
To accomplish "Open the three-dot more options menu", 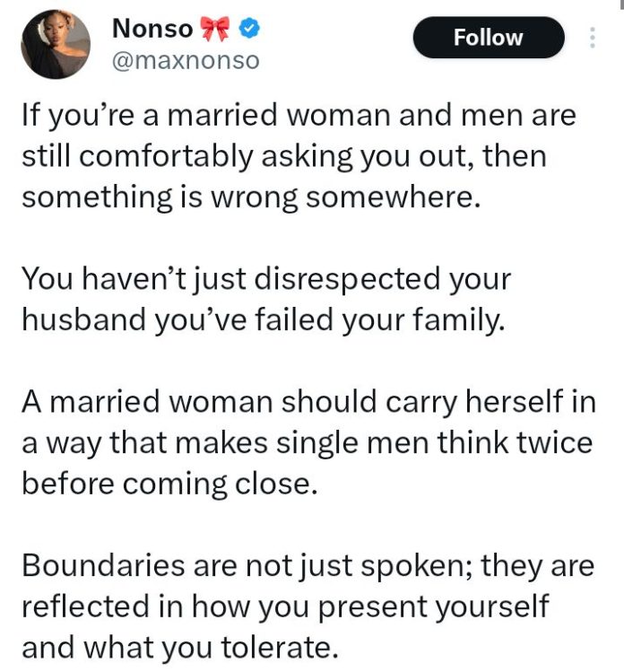I will click(593, 38).
